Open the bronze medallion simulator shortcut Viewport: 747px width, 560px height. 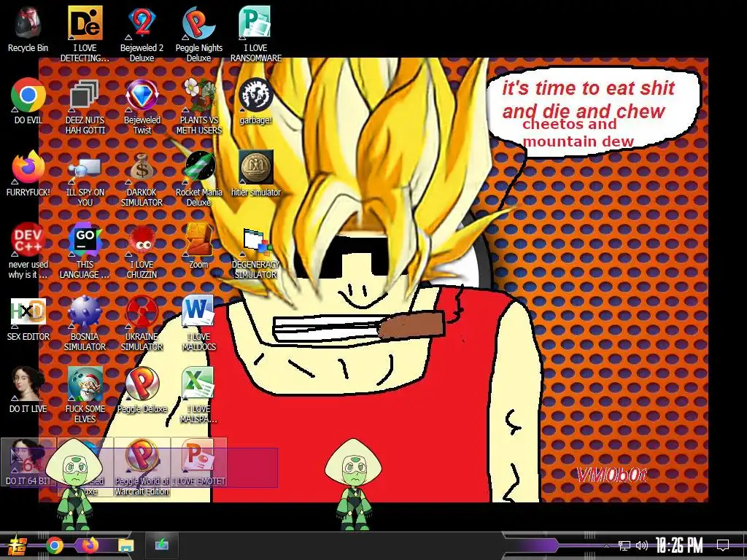coord(256,174)
